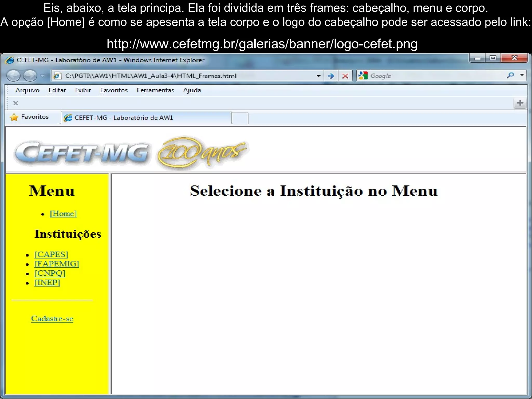Click the browser Forward arrow button
The image size is (532, 399).
click(30, 76)
